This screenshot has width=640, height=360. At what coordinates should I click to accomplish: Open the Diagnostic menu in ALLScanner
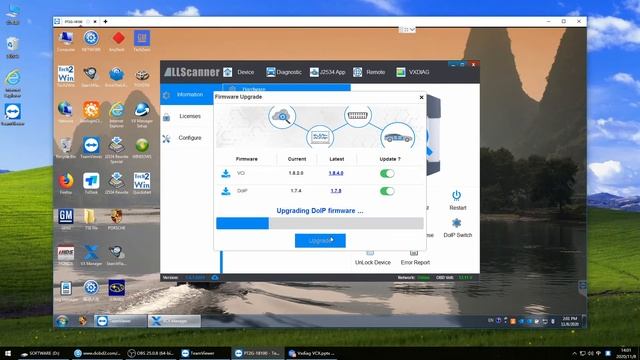tap(284, 72)
